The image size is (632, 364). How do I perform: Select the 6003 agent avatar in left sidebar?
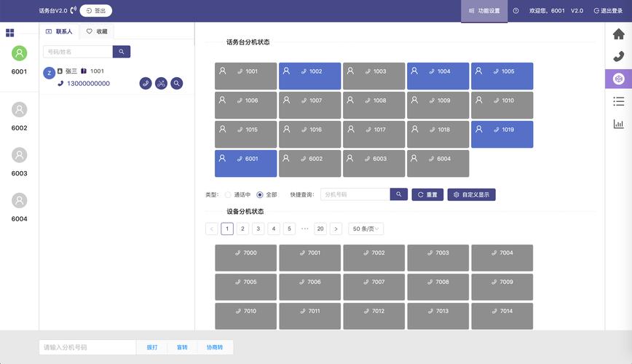[x=19, y=155]
